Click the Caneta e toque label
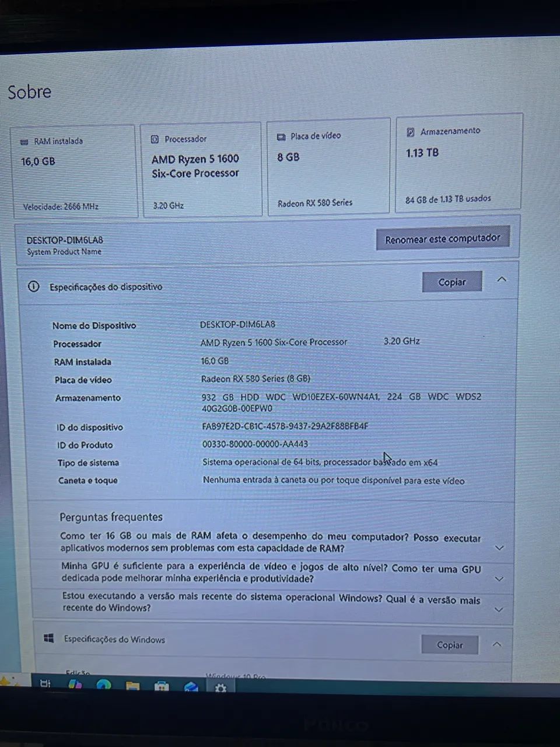560x747 pixels. (87, 480)
